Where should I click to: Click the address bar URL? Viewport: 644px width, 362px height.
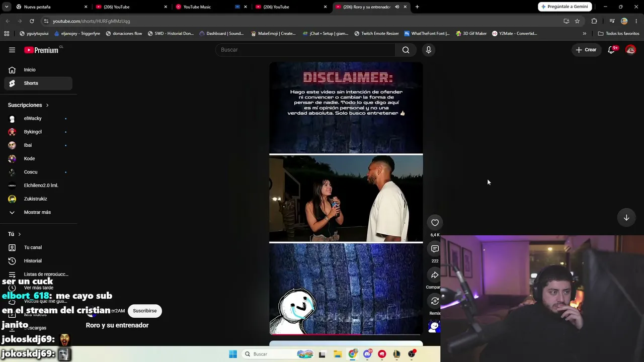[92, 21]
